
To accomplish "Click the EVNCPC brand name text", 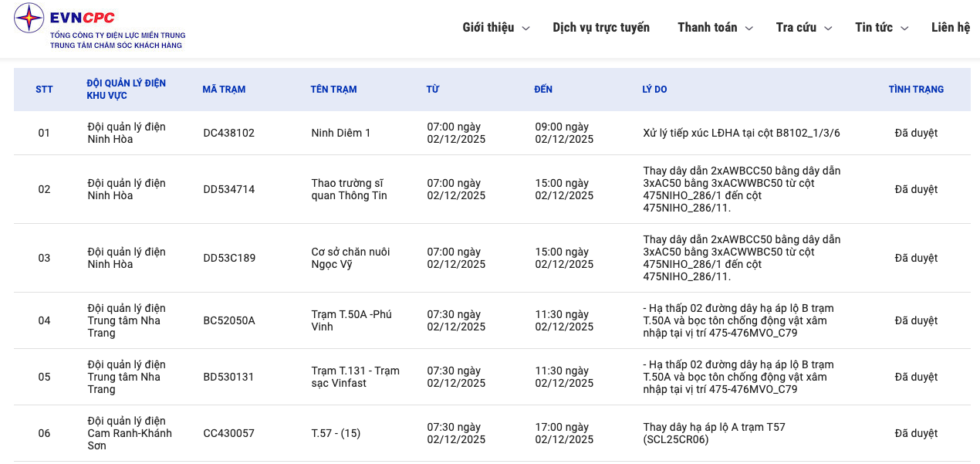I will [83, 18].
